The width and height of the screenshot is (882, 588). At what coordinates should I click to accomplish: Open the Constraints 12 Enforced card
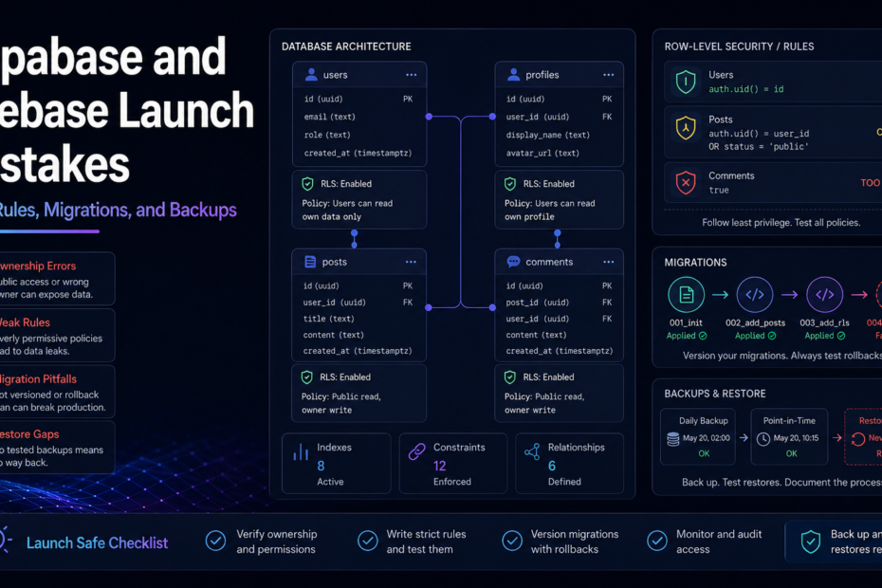click(x=453, y=464)
